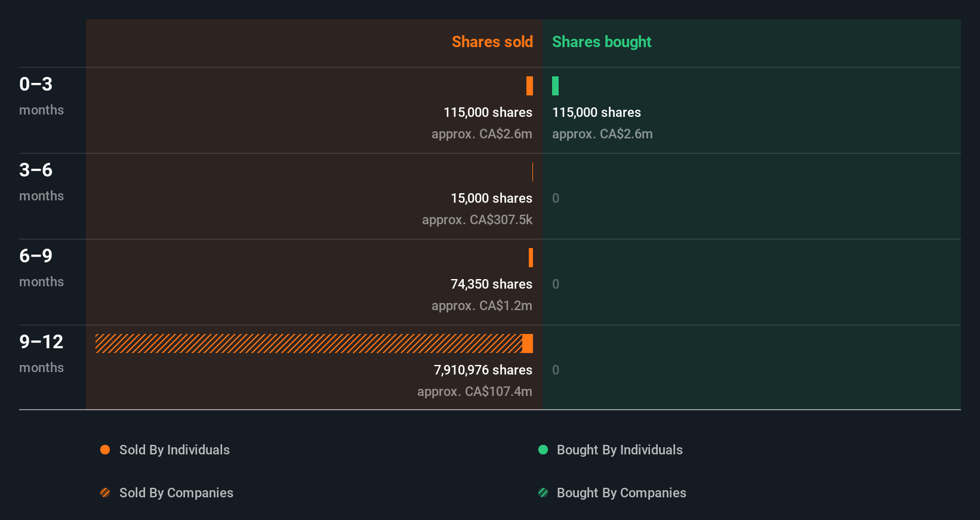980x520 pixels.
Task: Click the 15,000 shares value
Action: point(491,198)
